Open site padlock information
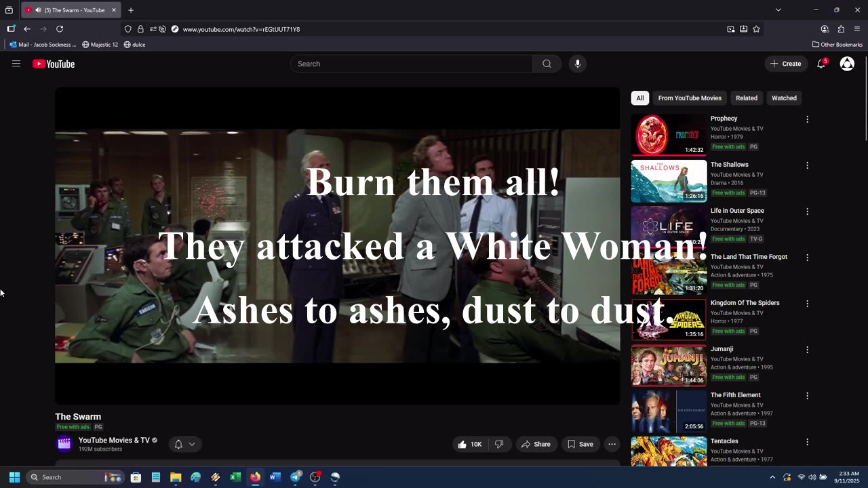868x488 pixels. (x=140, y=29)
